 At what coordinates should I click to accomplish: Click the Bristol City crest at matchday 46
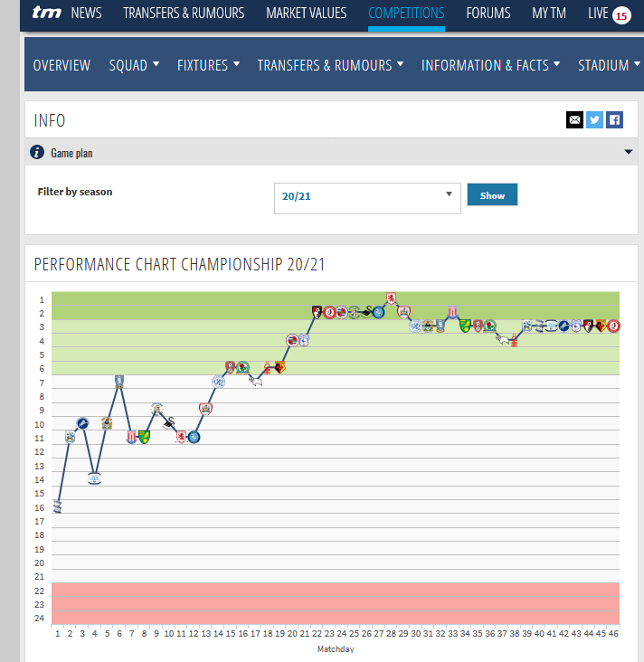613,326
